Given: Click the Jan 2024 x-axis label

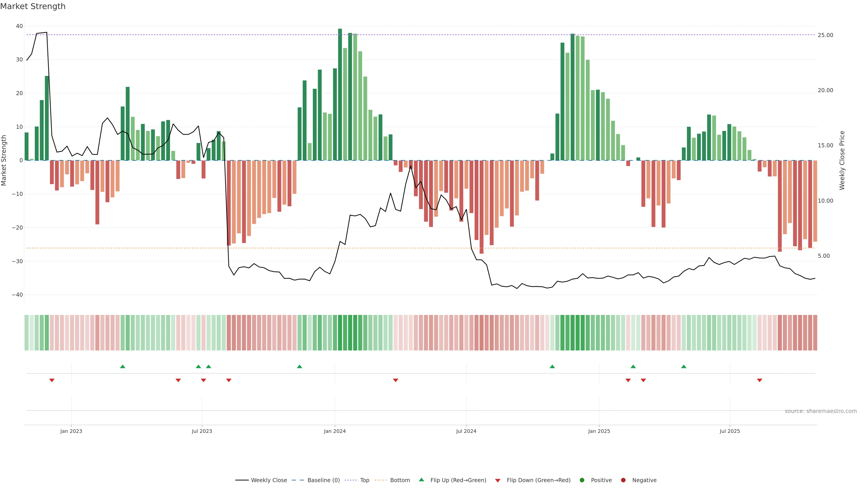Looking at the screenshot, I should (x=335, y=431).
